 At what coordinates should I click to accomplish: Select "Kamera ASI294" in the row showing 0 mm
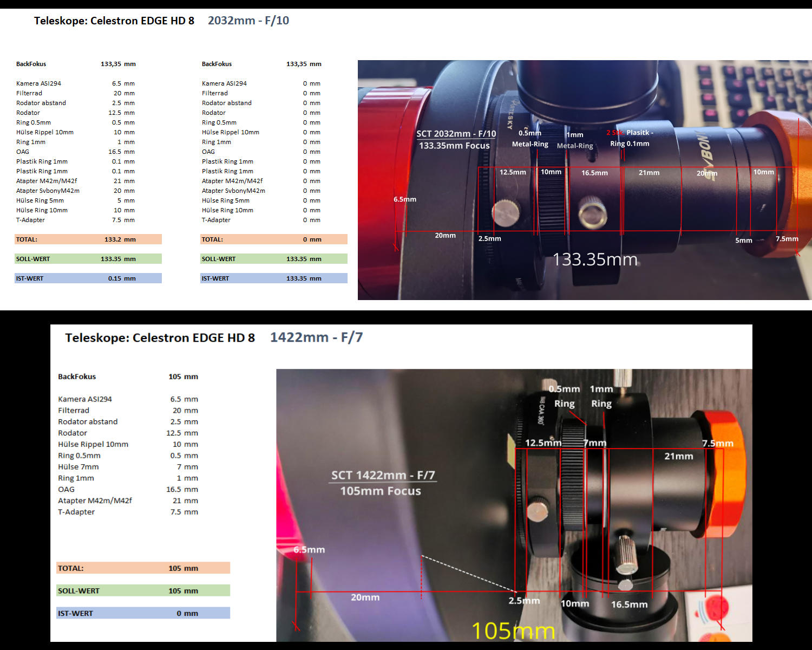[x=224, y=83]
